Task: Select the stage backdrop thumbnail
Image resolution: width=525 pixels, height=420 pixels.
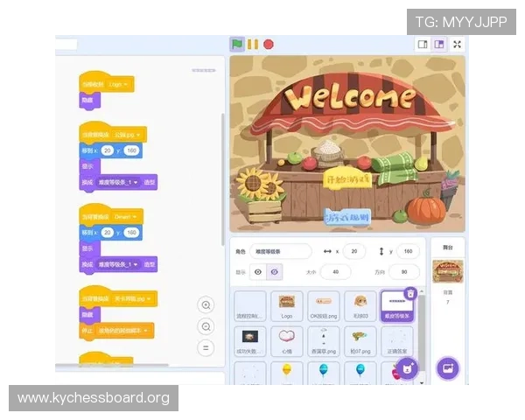Action: (x=448, y=271)
